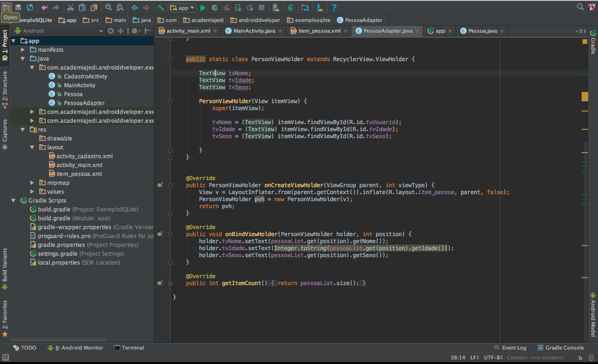
Task: Click the Make Project hammer icon
Action: 160,7
